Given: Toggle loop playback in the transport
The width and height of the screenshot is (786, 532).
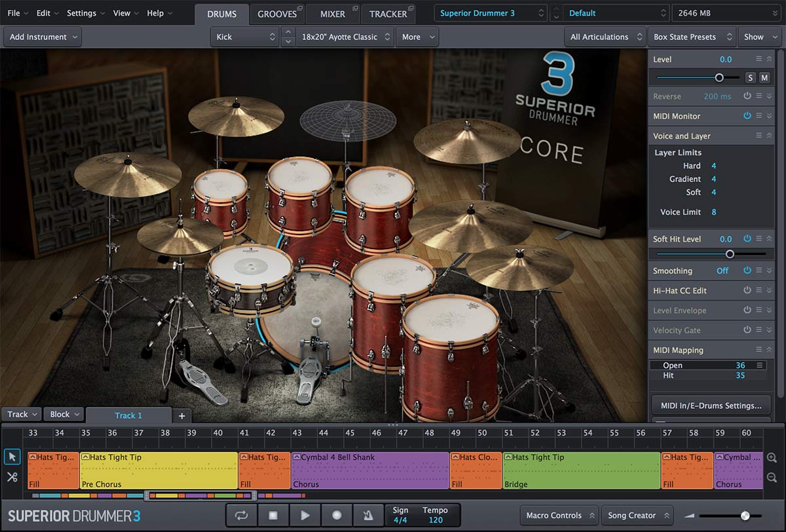Looking at the screenshot, I should point(242,516).
